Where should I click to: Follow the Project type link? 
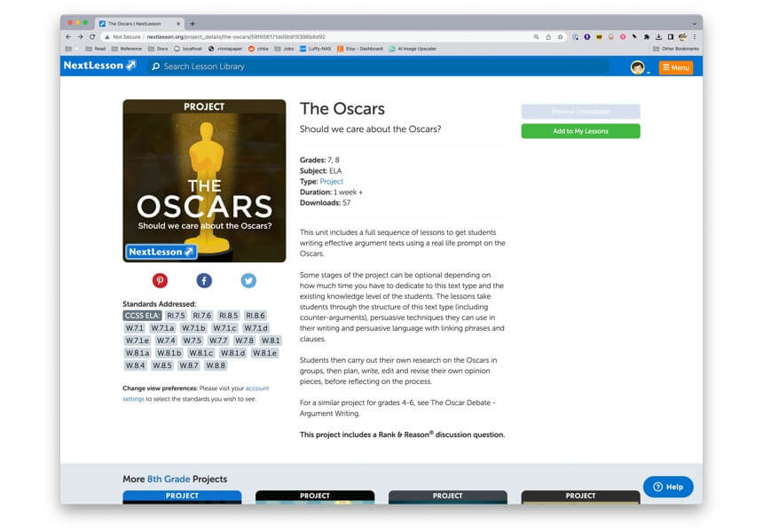[x=331, y=181]
